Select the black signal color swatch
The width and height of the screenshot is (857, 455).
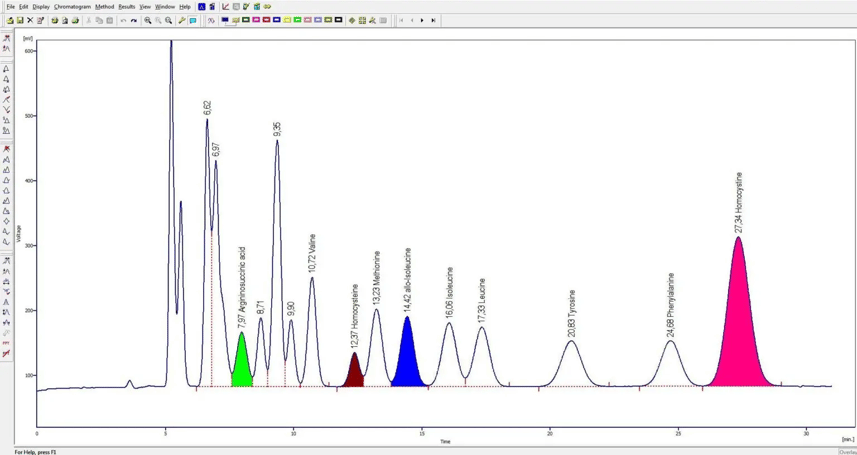[x=338, y=20]
